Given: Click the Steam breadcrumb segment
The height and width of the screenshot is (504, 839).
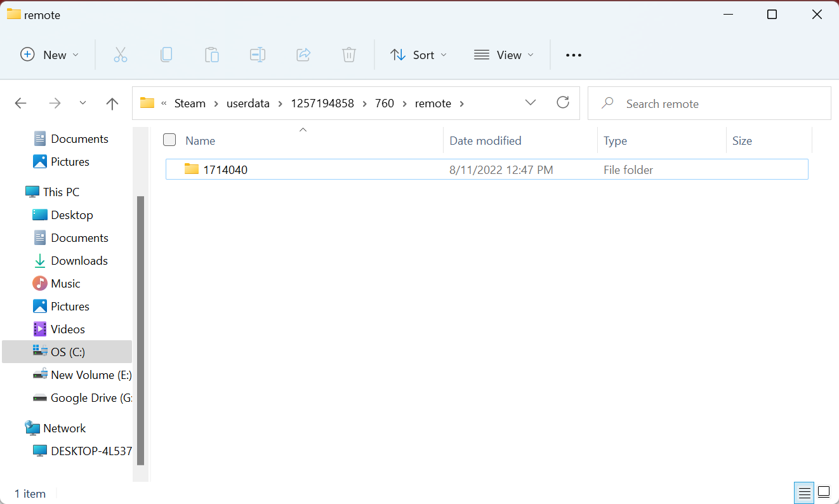Looking at the screenshot, I should [x=190, y=103].
